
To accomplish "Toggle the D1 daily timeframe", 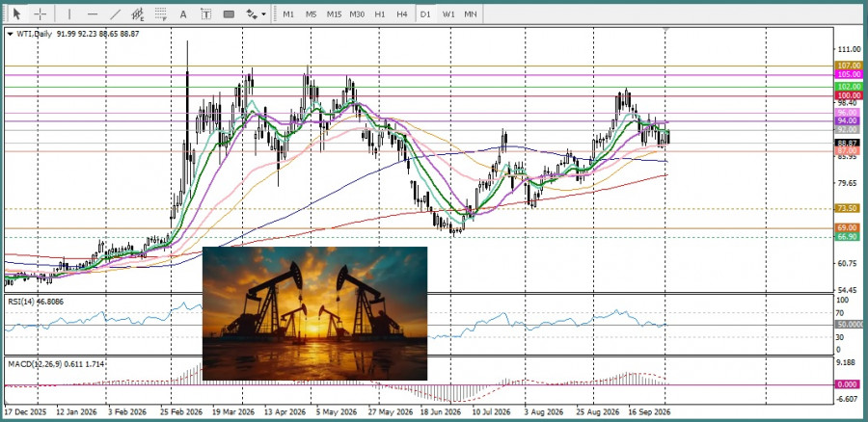I will coord(425,14).
